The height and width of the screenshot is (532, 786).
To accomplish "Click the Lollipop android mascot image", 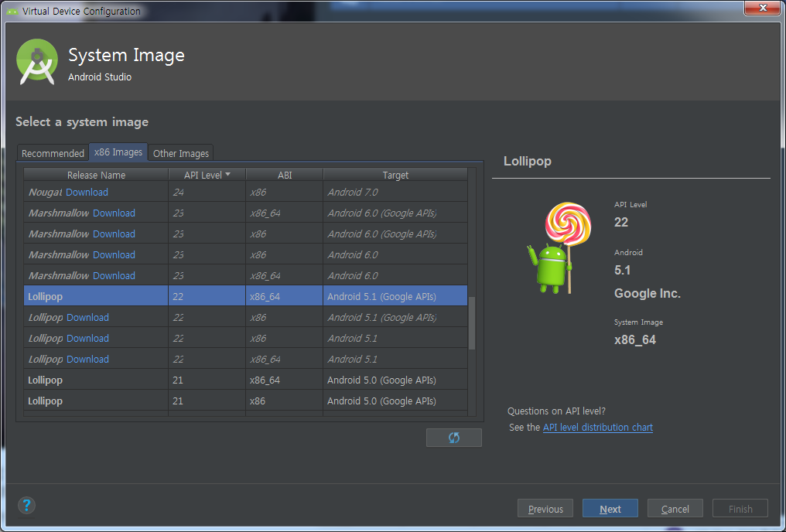I will (x=559, y=248).
